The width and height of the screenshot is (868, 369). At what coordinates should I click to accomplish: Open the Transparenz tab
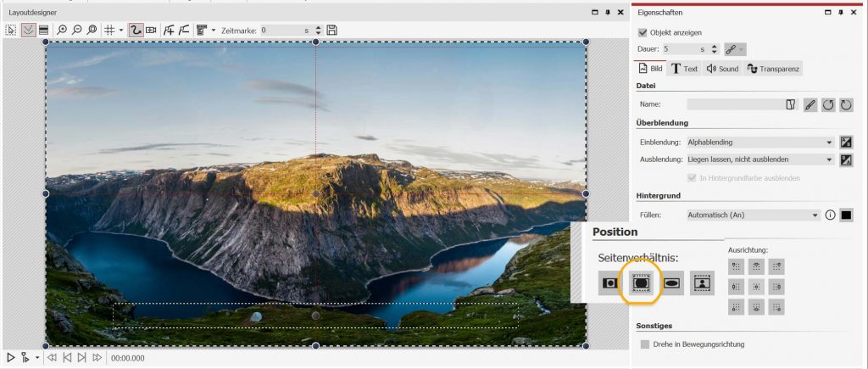pos(773,69)
